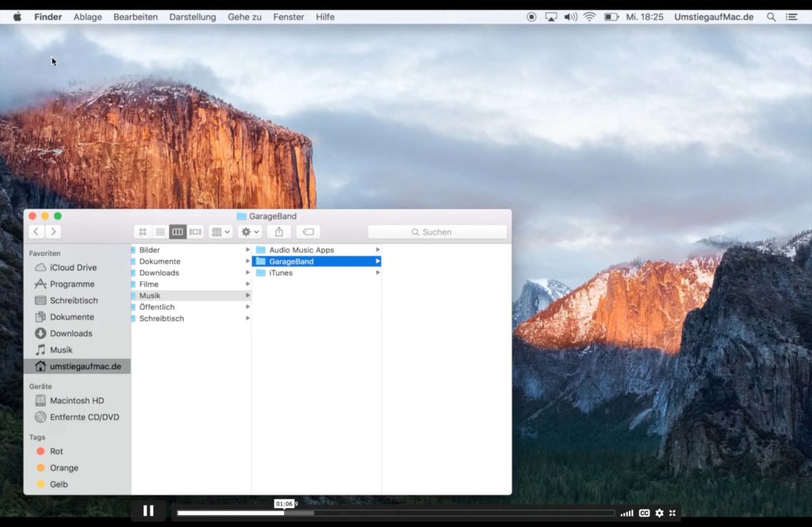Screen dimensions: 812x527
Task: Select the Öffentlich folder row
Action: click(191, 307)
